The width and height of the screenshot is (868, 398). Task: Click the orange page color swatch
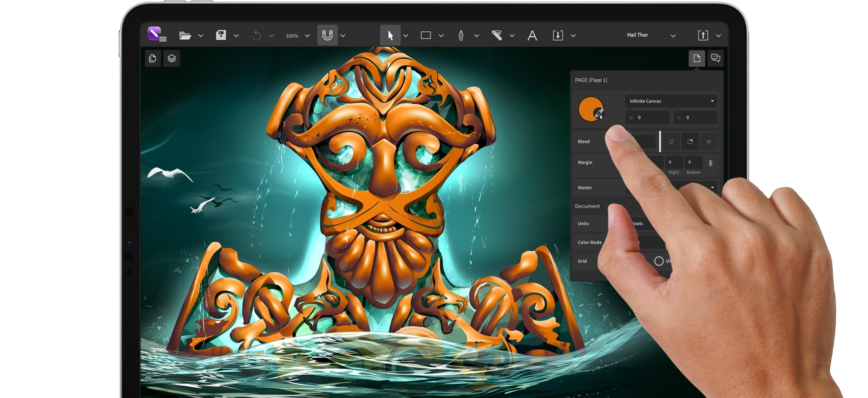click(x=590, y=109)
